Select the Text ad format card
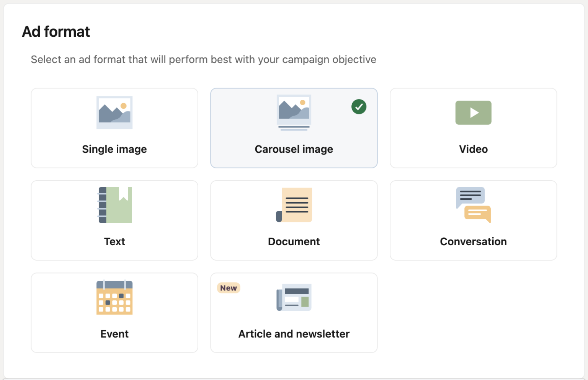The width and height of the screenshot is (588, 380). [x=114, y=220]
